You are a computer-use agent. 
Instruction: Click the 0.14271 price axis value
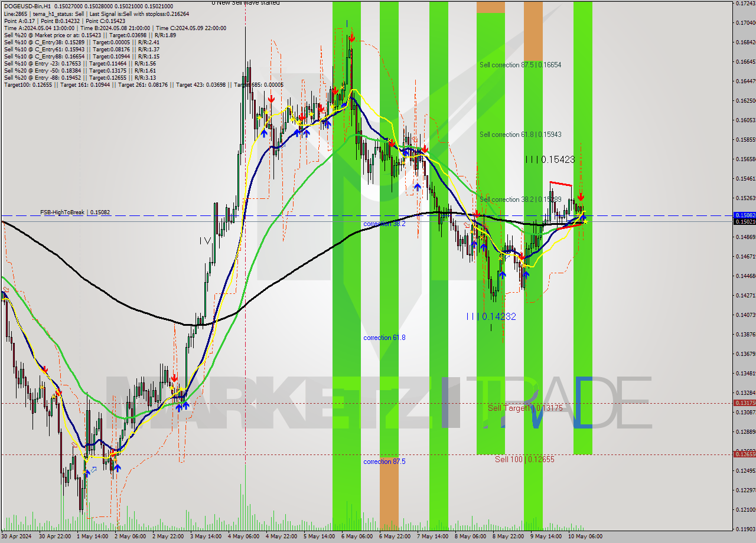[x=745, y=295]
